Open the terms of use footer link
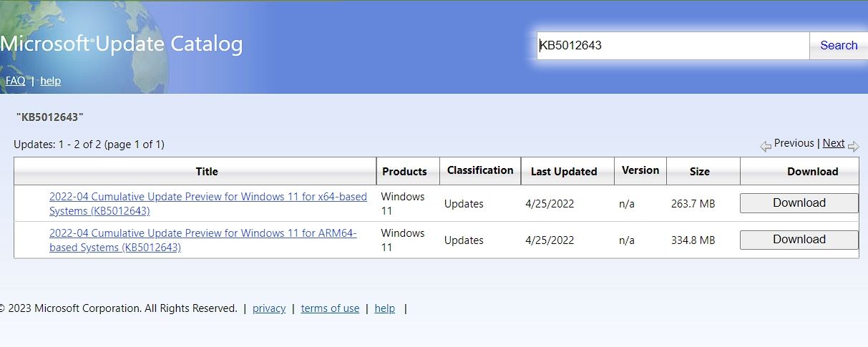The image size is (868, 347). click(x=330, y=308)
